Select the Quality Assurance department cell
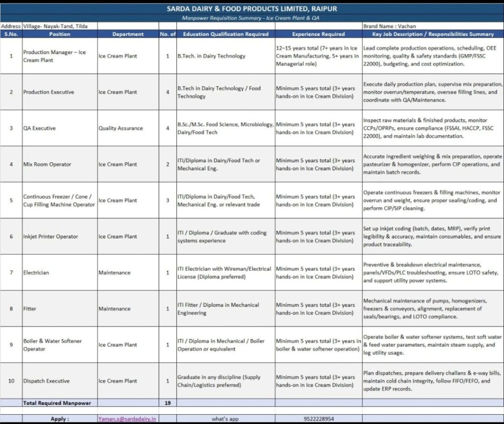This screenshot has height=424, width=504. tap(128, 128)
